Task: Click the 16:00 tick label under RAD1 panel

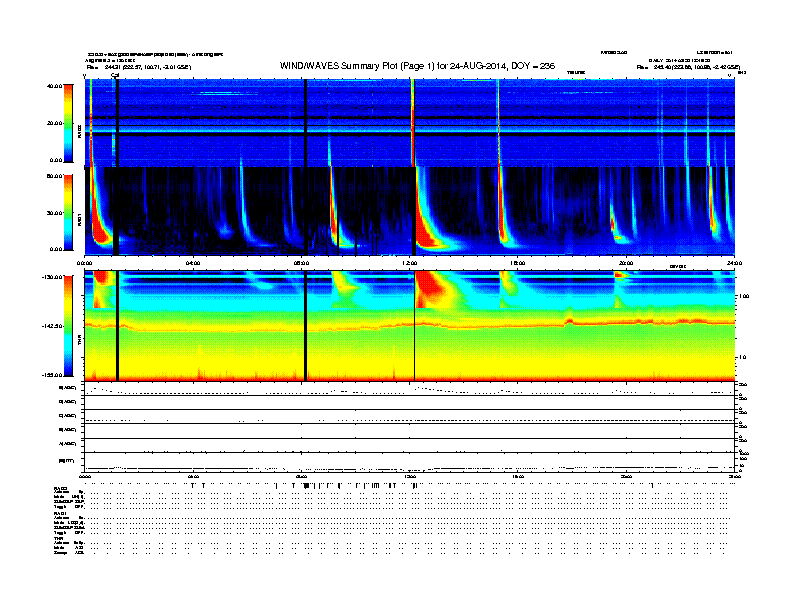Action: (x=517, y=263)
